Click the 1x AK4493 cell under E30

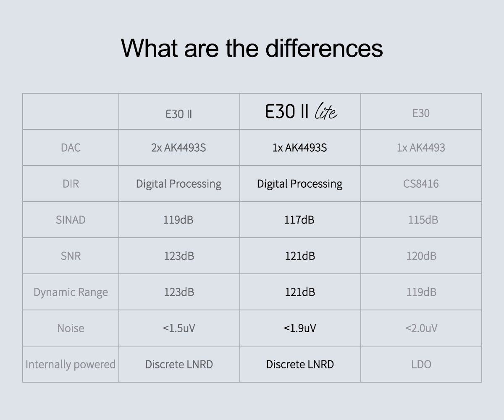(x=421, y=148)
